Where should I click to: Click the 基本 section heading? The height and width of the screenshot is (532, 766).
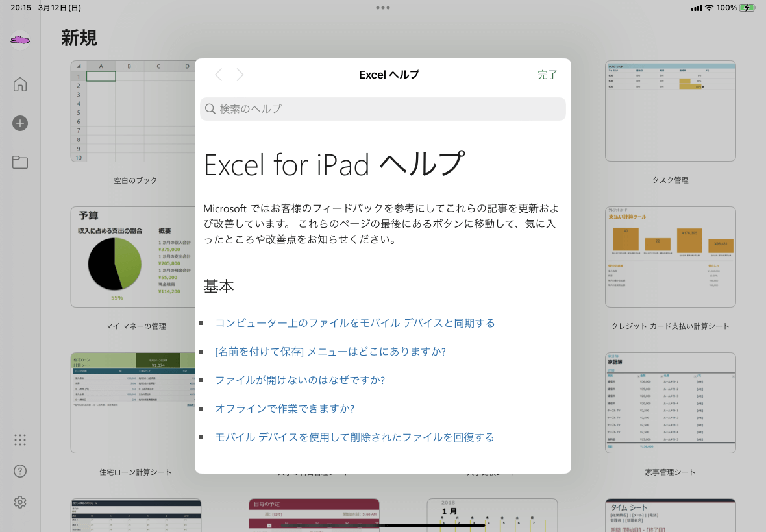pos(218,286)
